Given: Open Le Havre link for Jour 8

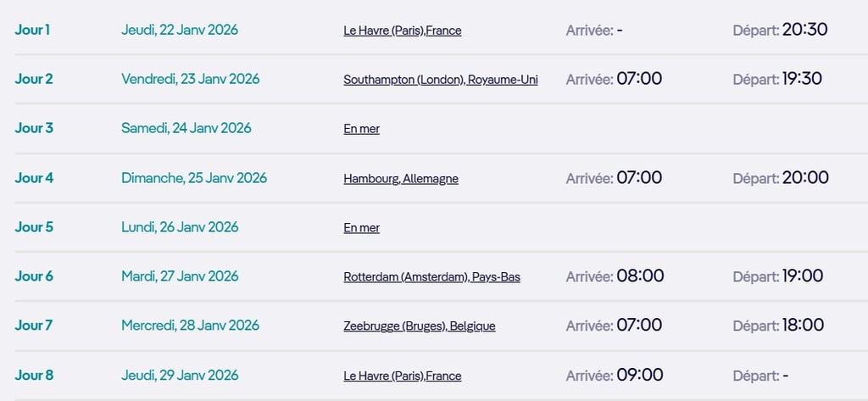Looking at the screenshot, I should pos(402,376).
